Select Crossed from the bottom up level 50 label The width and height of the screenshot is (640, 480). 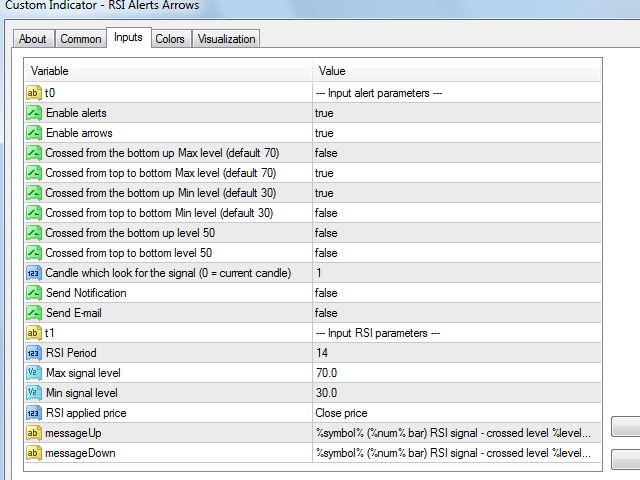[130, 233]
